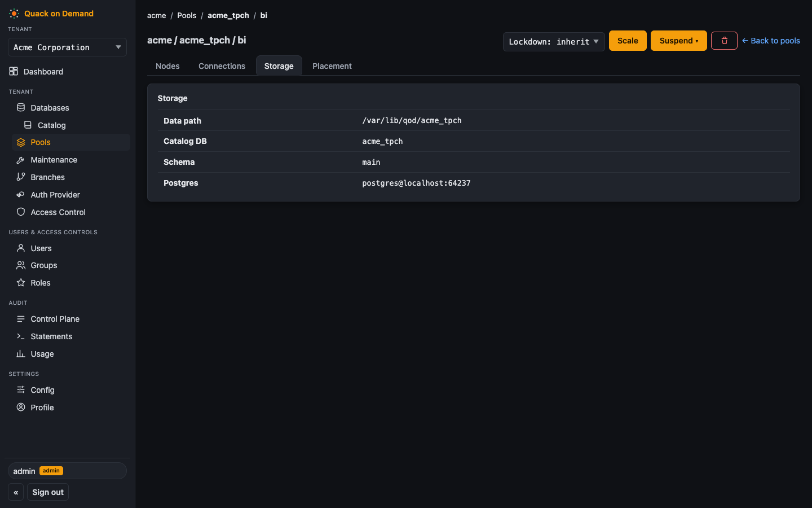The height and width of the screenshot is (508, 812).
Task: Click the Profile user circle icon
Action: click(21, 407)
